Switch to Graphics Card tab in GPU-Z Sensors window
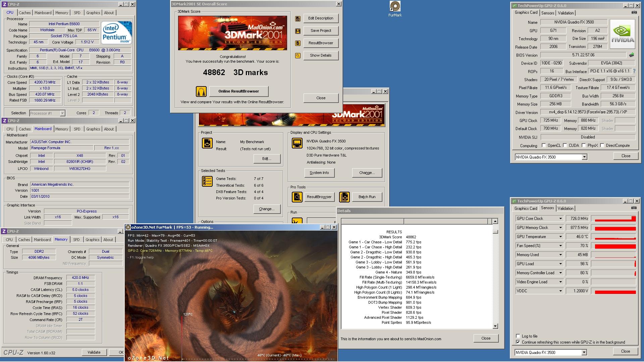 click(x=526, y=208)
